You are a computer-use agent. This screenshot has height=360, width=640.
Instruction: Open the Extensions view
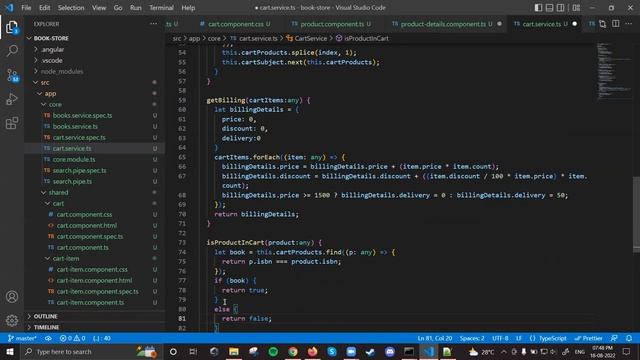tap(12, 123)
